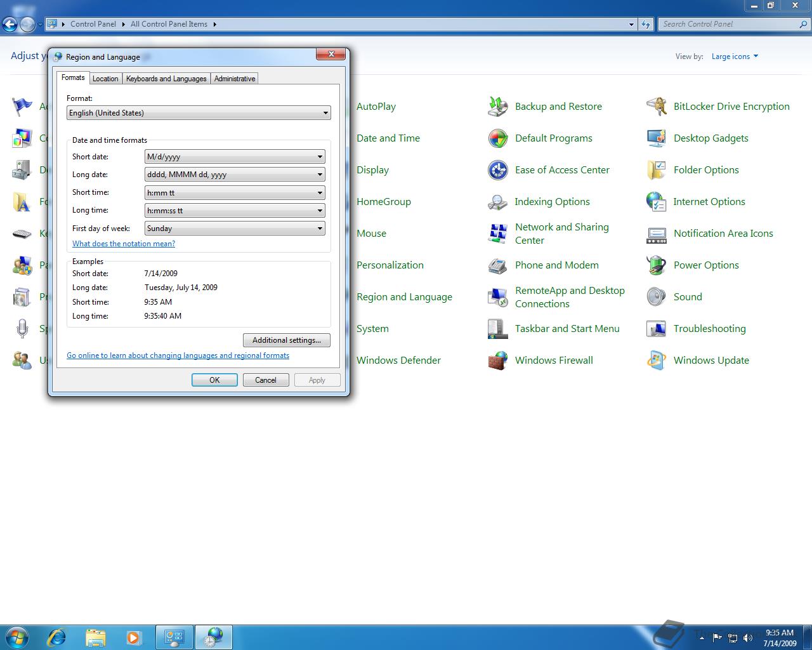Open the View by Large icons dropdown
The image size is (812, 650).
pyautogui.click(x=735, y=56)
